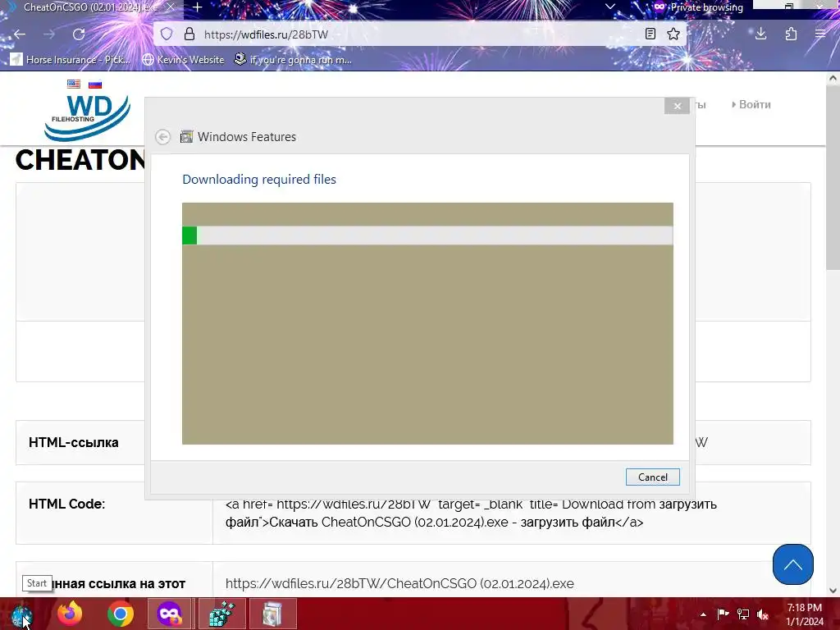The image size is (840, 630).
Task: Open Firefox from the taskbar
Action: (70, 614)
